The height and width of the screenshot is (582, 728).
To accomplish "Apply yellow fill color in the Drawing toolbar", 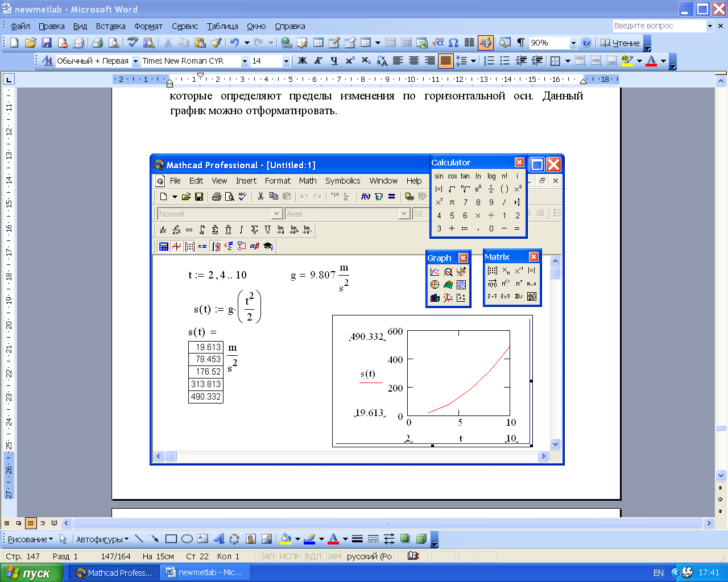I will coord(286,539).
